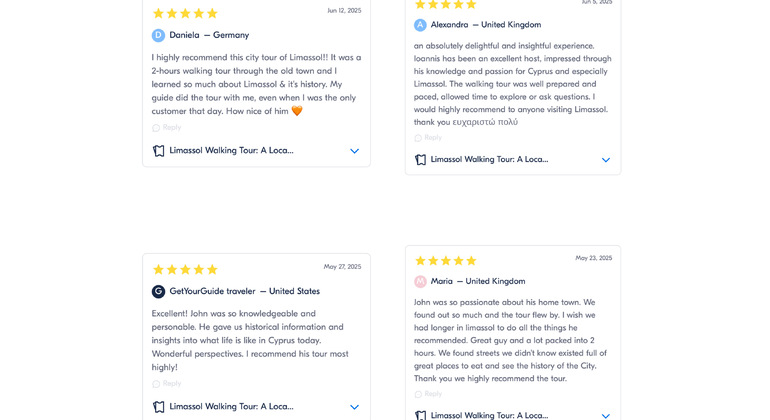This screenshot has height=420, width=770.
Task: Open Limassol Walking Tour link in Maria's review
Action: click(x=489, y=415)
